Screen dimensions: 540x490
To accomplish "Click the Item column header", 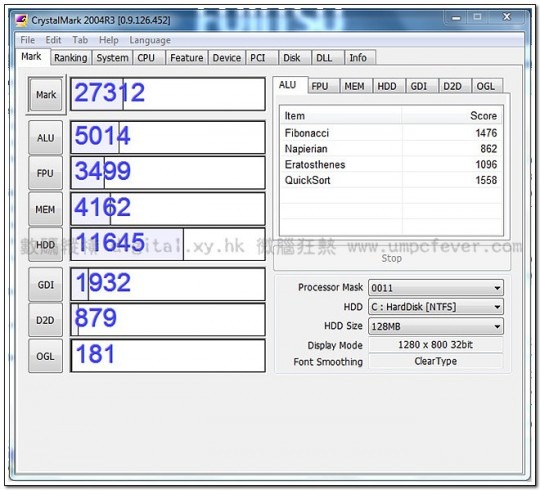I will click(x=341, y=116).
